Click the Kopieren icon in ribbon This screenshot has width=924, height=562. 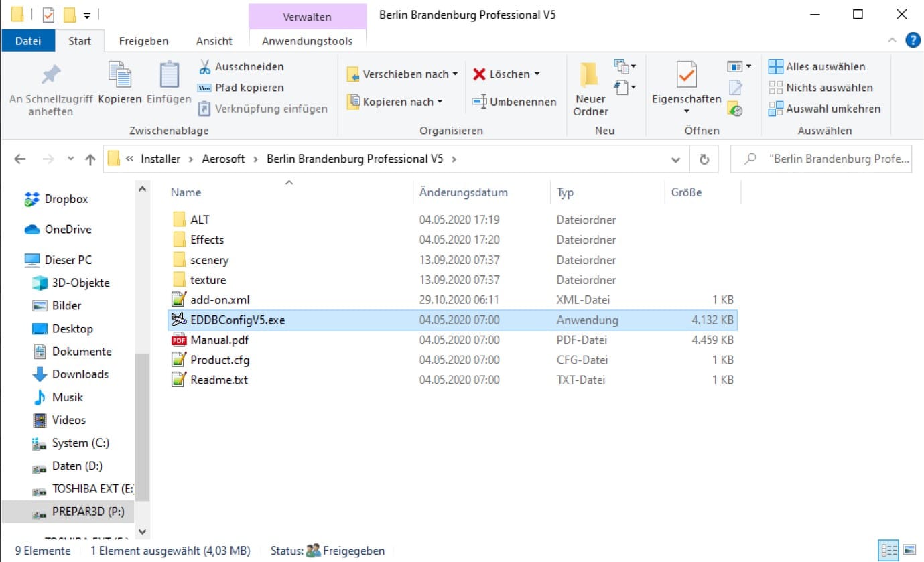[x=120, y=75]
